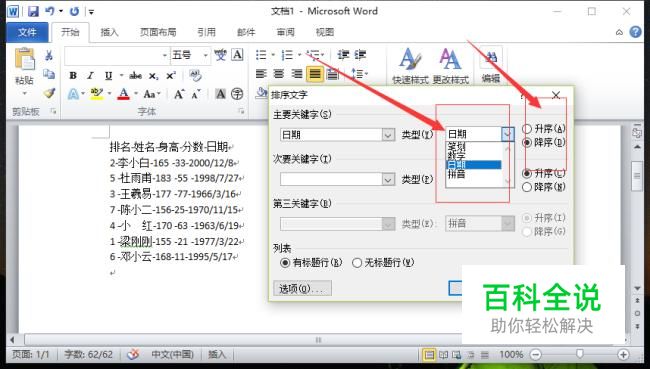Image resolution: width=650 pixels, height=369 pixels.
Task: Open the font name dropdown
Action: pyautogui.click(x=165, y=55)
